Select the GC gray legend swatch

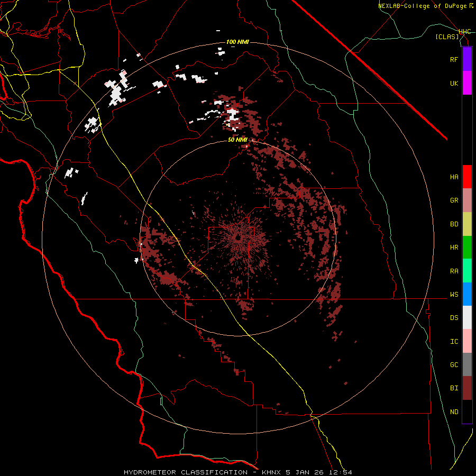[467, 364]
